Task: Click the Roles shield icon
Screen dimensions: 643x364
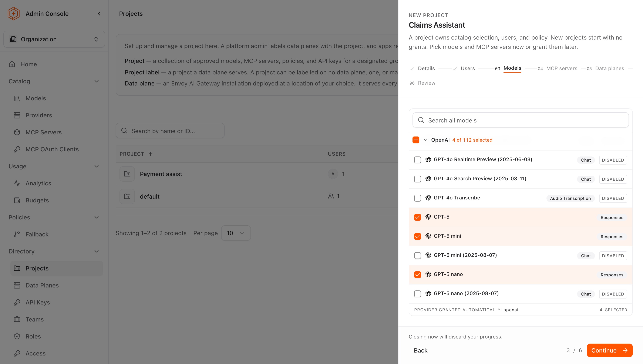Action: [x=17, y=336]
